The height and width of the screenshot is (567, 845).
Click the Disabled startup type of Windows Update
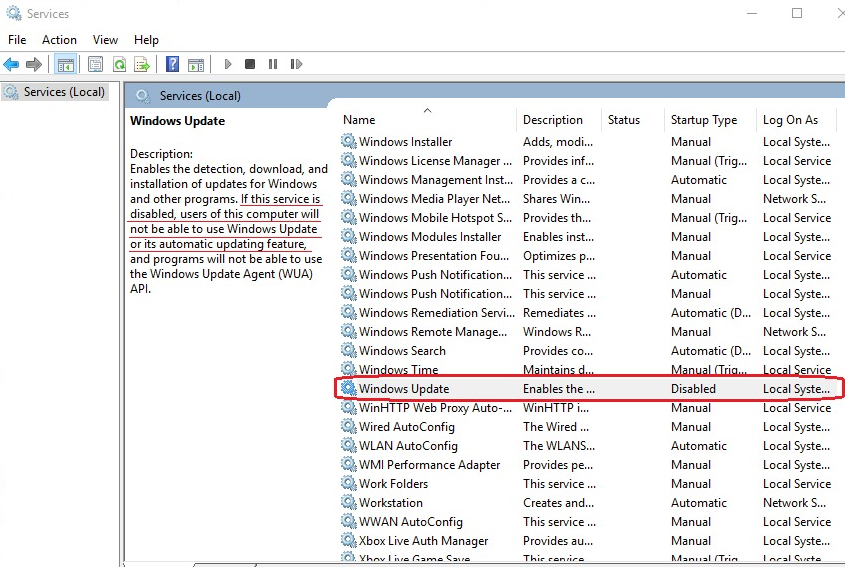coord(693,389)
